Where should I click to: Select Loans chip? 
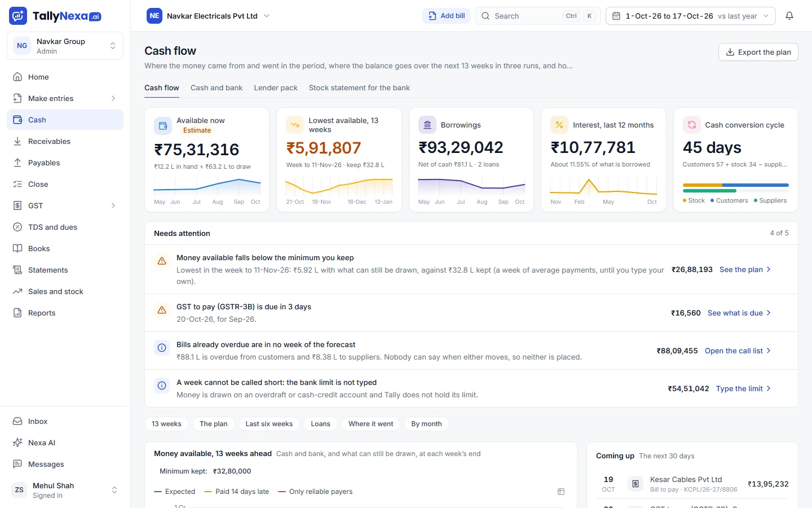tap(320, 424)
